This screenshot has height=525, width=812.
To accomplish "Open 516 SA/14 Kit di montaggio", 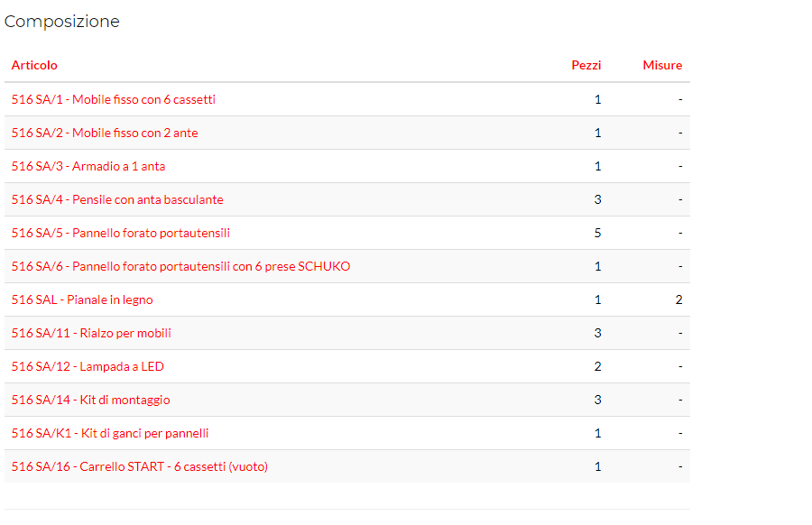I will 90,400.
